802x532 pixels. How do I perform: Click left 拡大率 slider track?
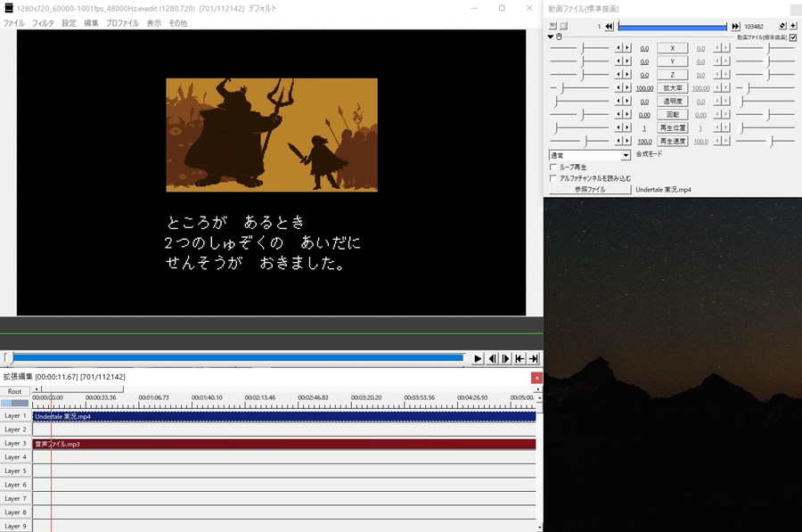click(579, 88)
